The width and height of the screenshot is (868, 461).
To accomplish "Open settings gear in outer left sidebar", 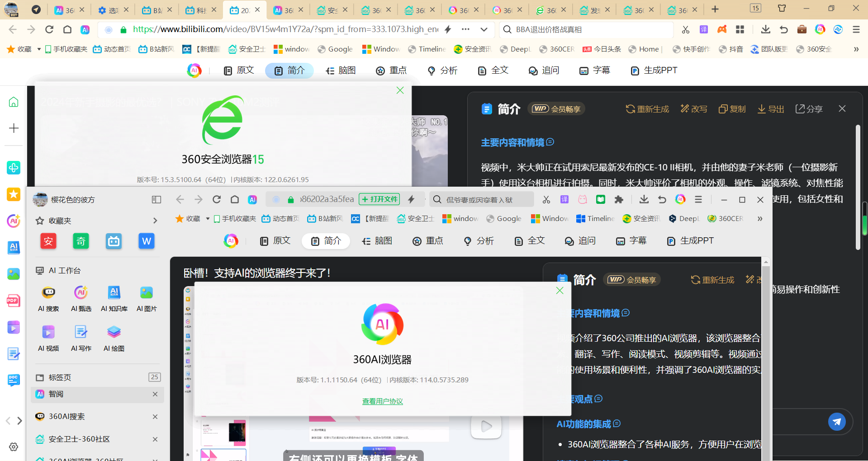I will pyautogui.click(x=14, y=447).
